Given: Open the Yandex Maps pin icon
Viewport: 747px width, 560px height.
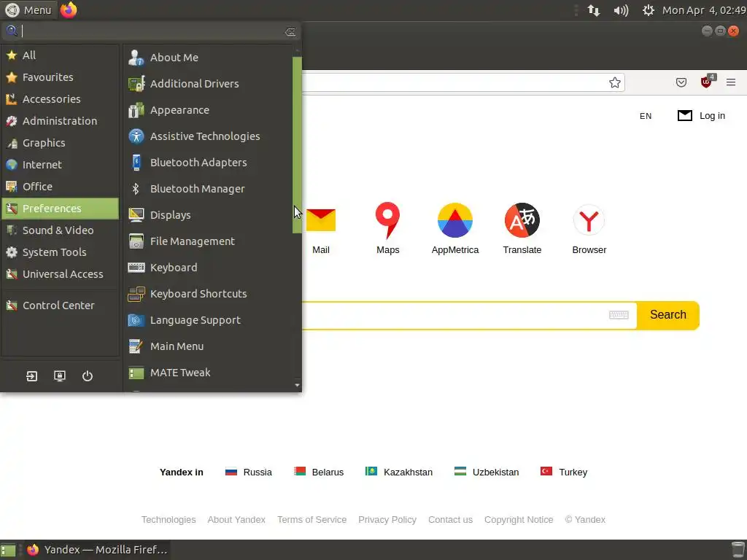Looking at the screenshot, I should 387,220.
